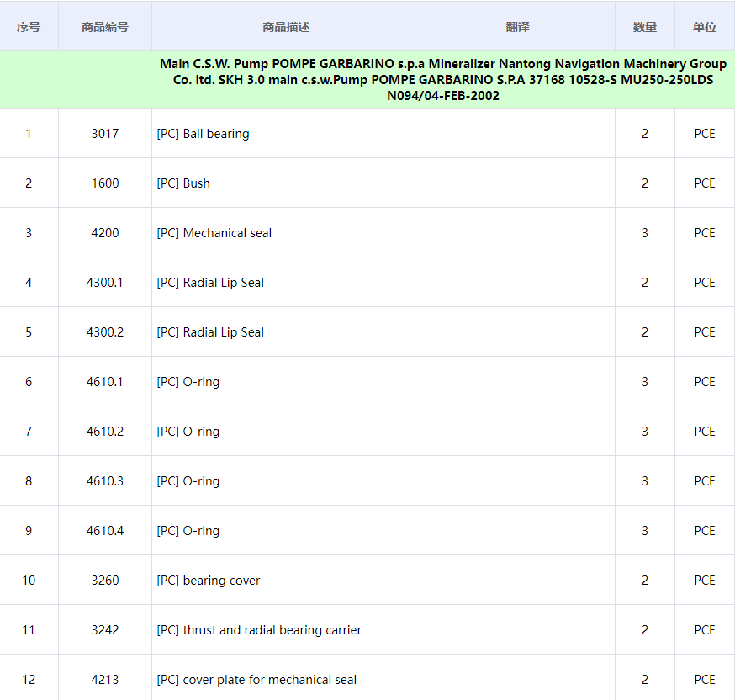The image size is (735, 700).
Task: Select product code 3017
Action: click(105, 134)
